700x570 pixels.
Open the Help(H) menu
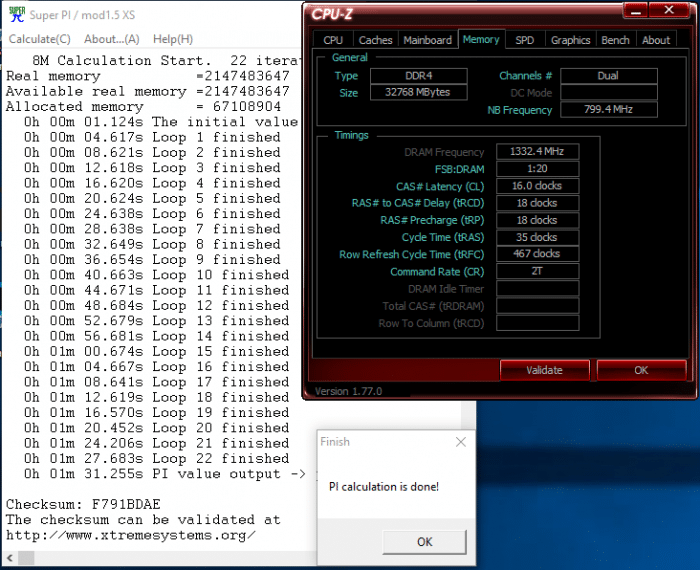tap(173, 39)
